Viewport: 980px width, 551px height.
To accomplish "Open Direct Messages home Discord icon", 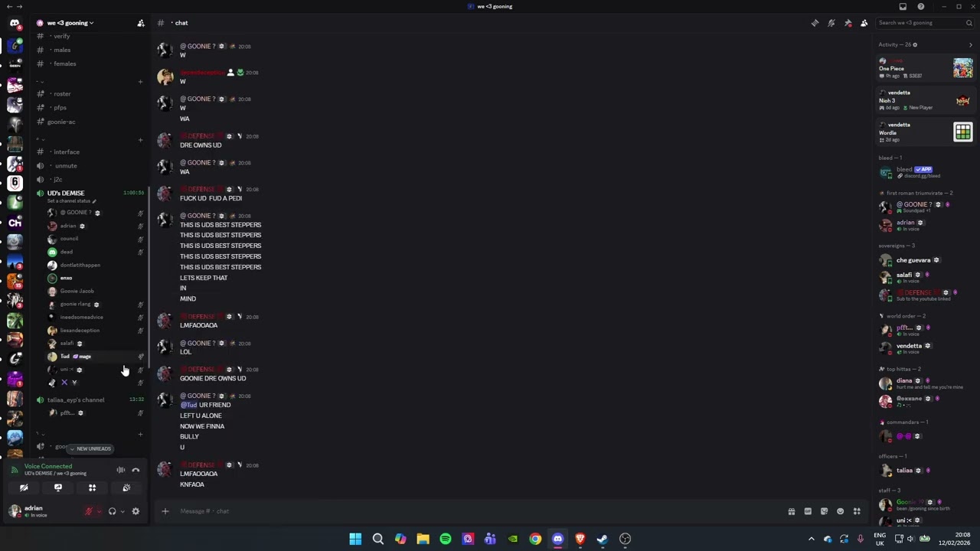I will pyautogui.click(x=15, y=23).
